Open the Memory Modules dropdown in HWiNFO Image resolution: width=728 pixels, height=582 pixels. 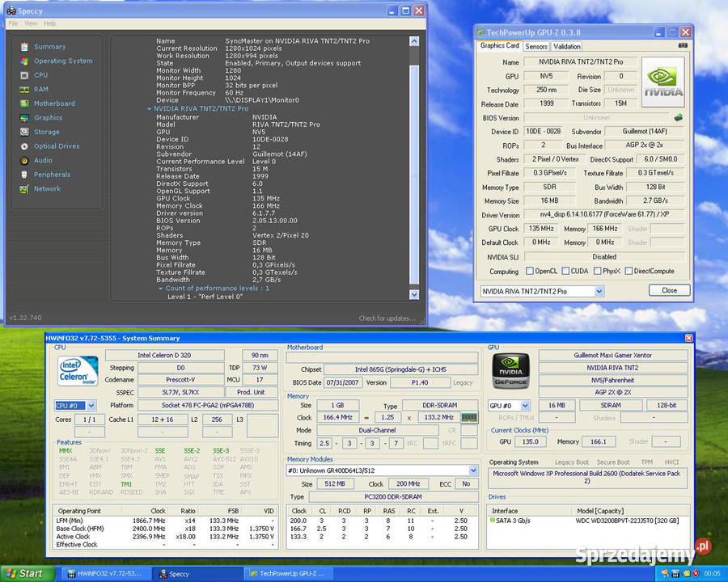click(x=473, y=470)
